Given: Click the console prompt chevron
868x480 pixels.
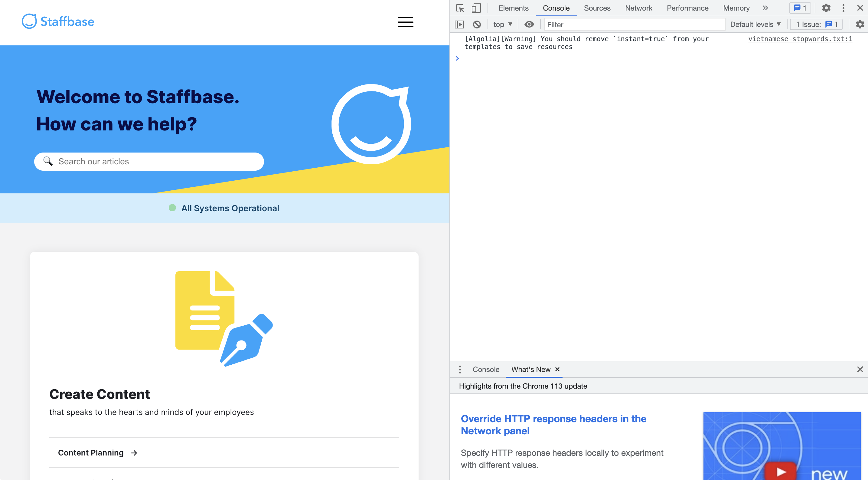Looking at the screenshot, I should click(x=457, y=58).
